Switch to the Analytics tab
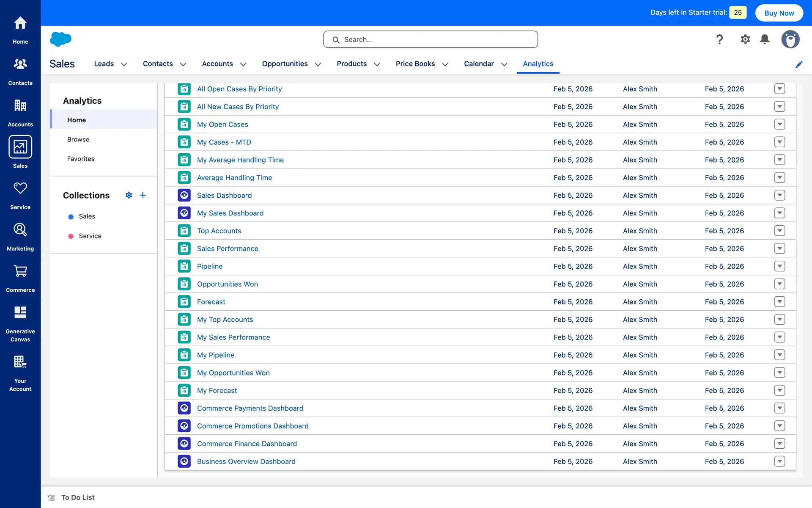 [538, 63]
